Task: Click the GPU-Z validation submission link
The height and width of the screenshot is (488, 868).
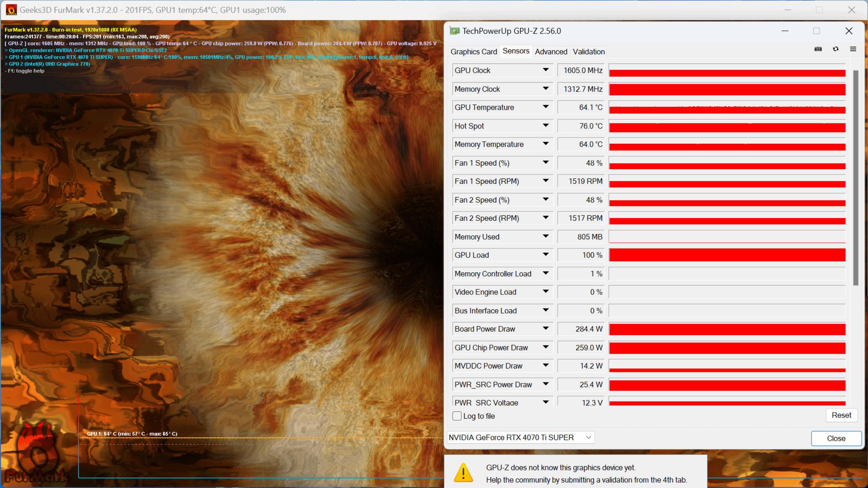Action: coord(589,52)
